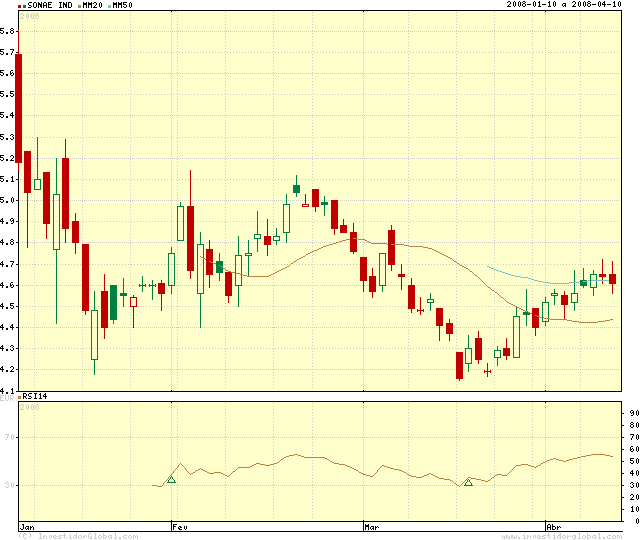Click the 5.4 price axis label
The image size is (640, 540).
click(7, 115)
